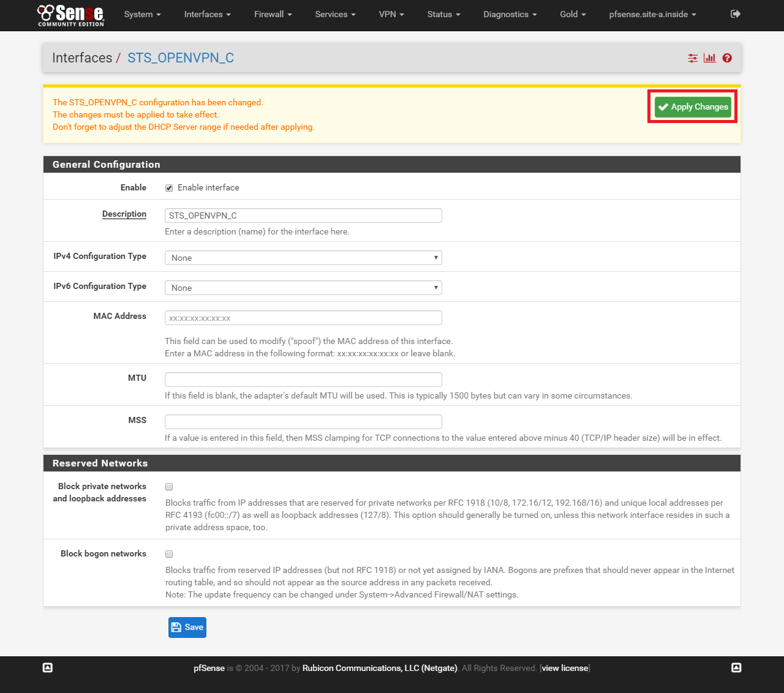
Task: Open the System menu
Action: tap(142, 14)
